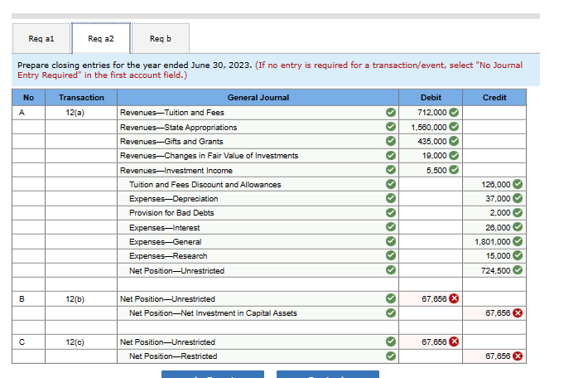Edit the 67,656 credit for Net Position—Restricted
Viewport: 588px width, 378px height.
tap(494, 356)
